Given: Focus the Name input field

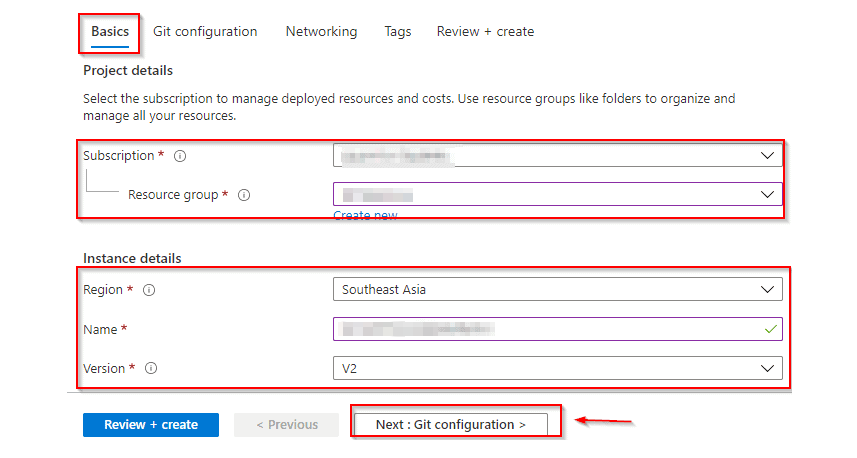Looking at the screenshot, I should tap(557, 329).
